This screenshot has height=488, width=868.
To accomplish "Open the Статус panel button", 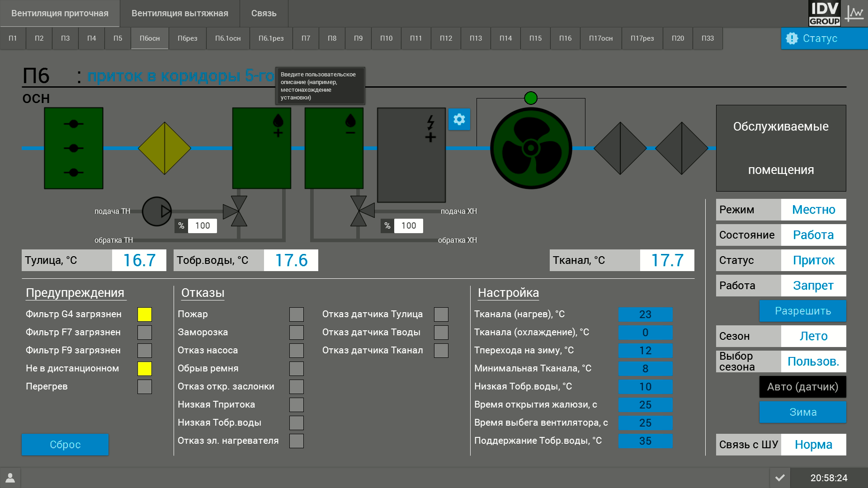I will point(825,38).
